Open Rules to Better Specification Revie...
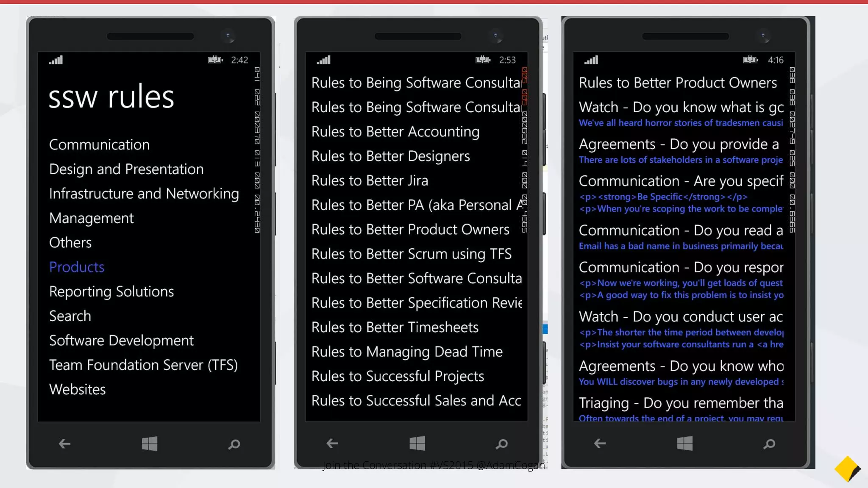 coord(417,303)
